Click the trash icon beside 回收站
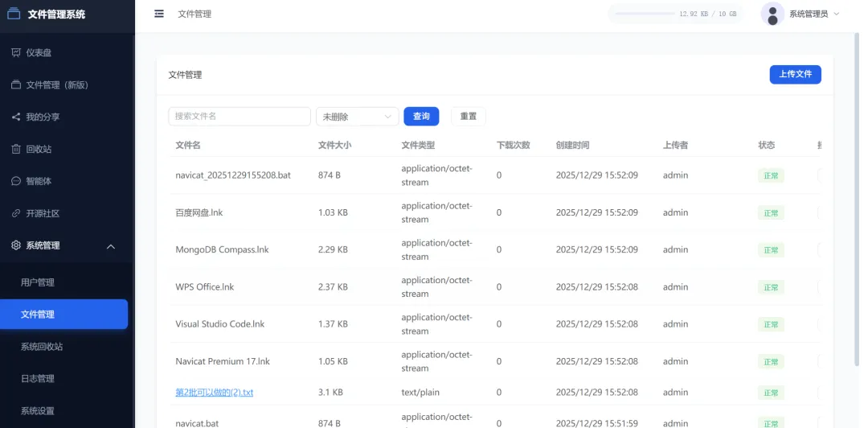Image resolution: width=868 pixels, height=428 pixels. (x=16, y=149)
